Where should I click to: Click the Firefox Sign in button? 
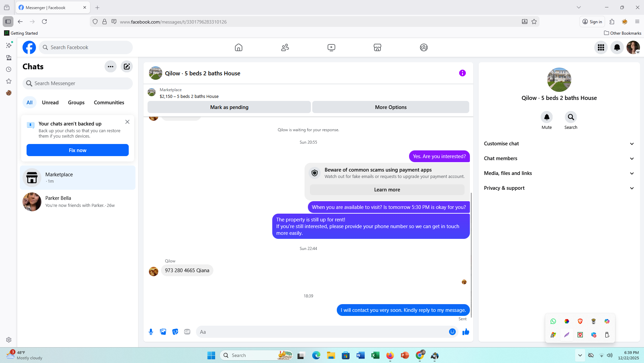click(592, 22)
